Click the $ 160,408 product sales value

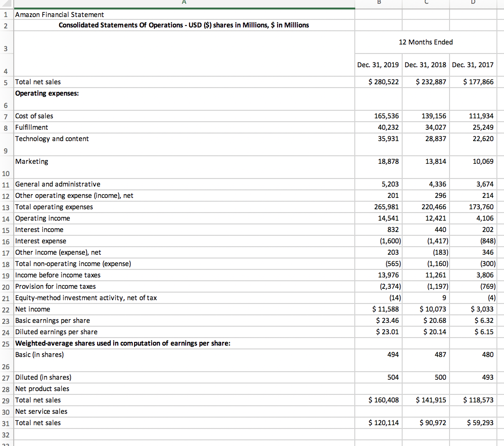click(384, 400)
